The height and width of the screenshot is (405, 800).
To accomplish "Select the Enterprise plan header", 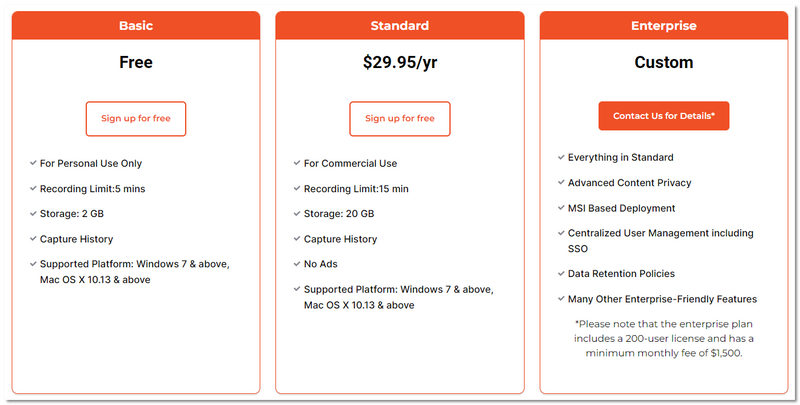I will 663,25.
